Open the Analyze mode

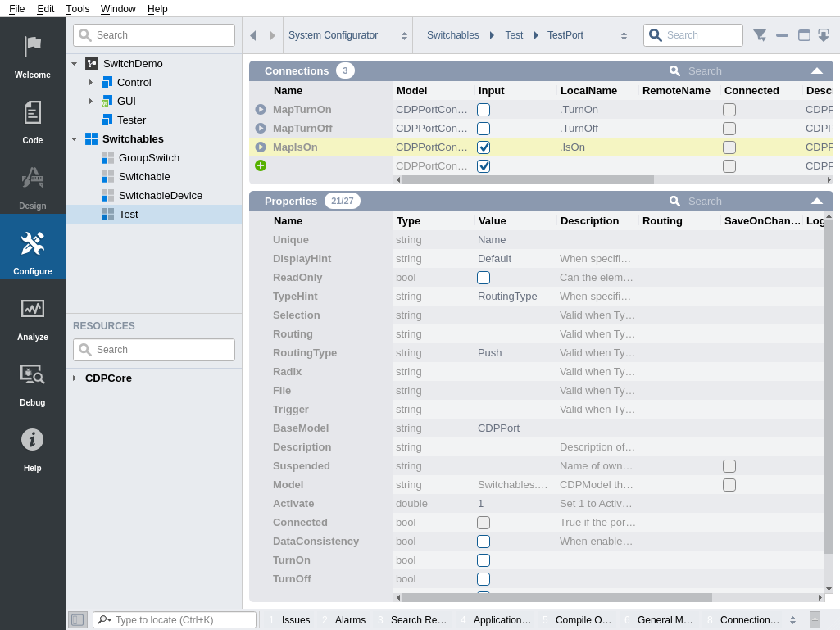click(32, 316)
